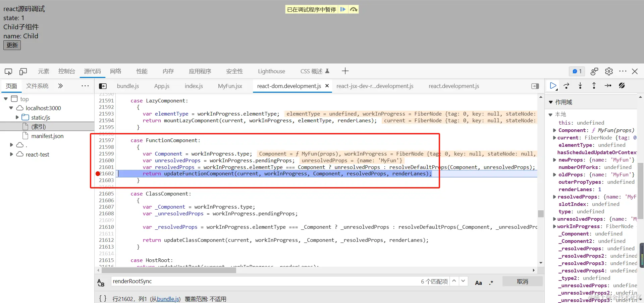The width and height of the screenshot is (644, 303).
Task: Open the DevTools settings gear
Action: pos(609,71)
